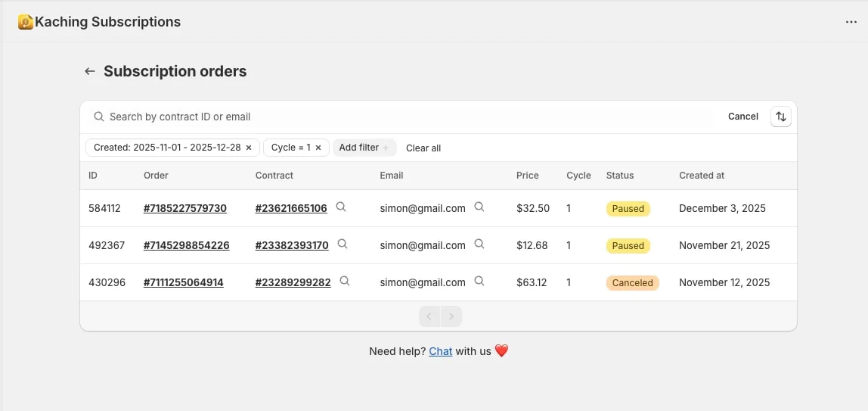
Task: Open the Add filter menu
Action: 364,148
